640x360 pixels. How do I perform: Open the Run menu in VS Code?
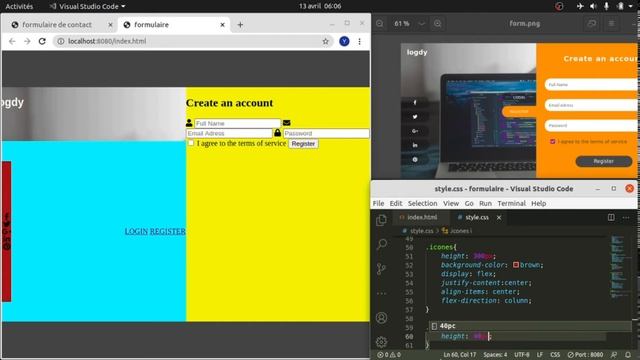pos(485,203)
